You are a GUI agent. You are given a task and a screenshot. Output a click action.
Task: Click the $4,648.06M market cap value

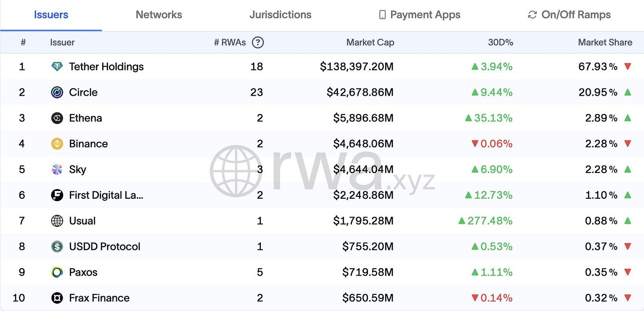[363, 144]
